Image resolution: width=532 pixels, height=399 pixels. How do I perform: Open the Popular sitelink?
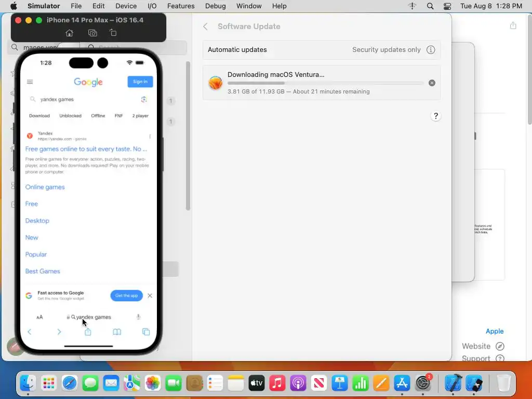point(36,255)
